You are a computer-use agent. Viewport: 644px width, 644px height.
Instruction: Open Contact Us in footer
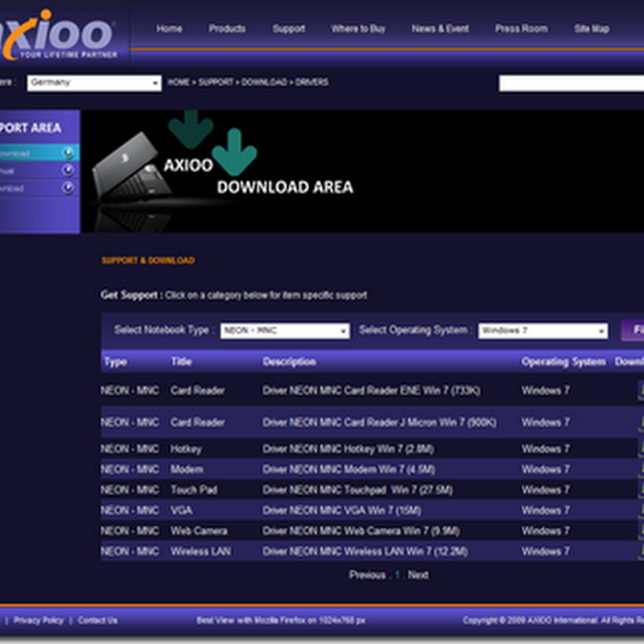[97, 620]
